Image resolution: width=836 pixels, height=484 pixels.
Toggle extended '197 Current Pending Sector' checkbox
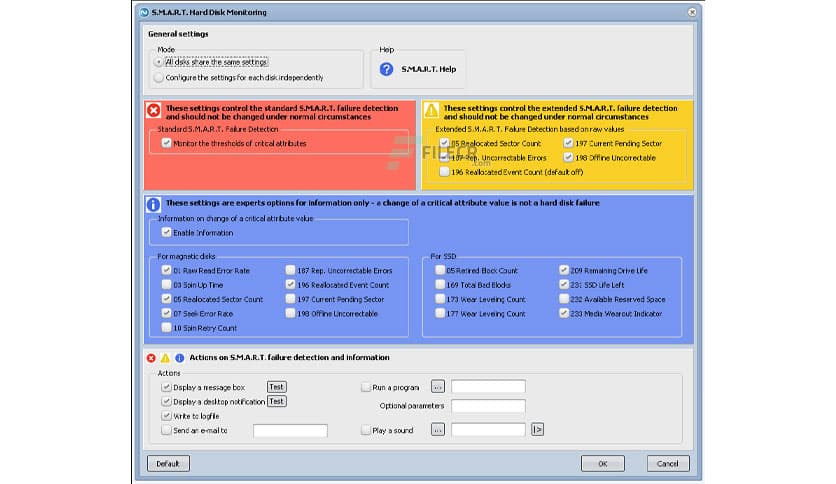tap(568, 143)
